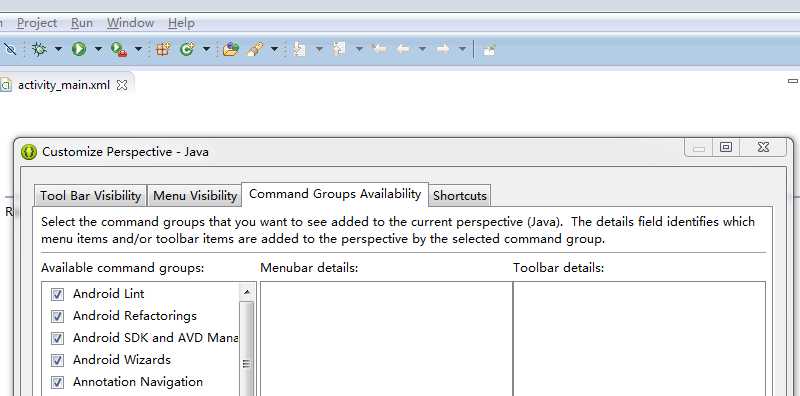Uncheck the Android Lint command group

(57, 294)
